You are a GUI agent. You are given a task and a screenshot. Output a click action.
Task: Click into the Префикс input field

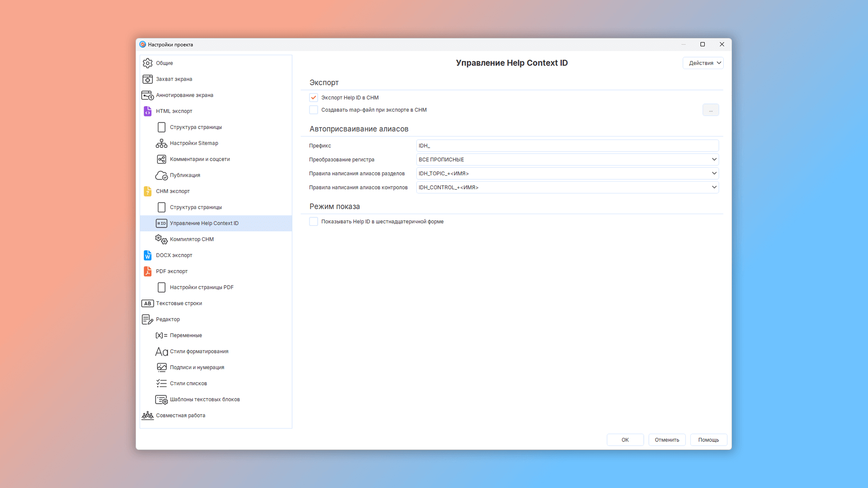point(567,145)
